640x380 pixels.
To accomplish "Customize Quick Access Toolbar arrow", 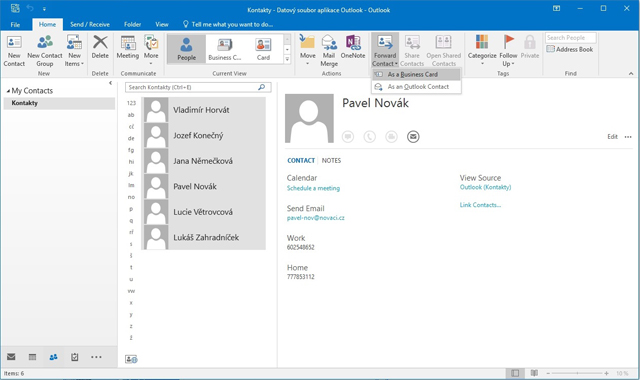I will [44, 9].
